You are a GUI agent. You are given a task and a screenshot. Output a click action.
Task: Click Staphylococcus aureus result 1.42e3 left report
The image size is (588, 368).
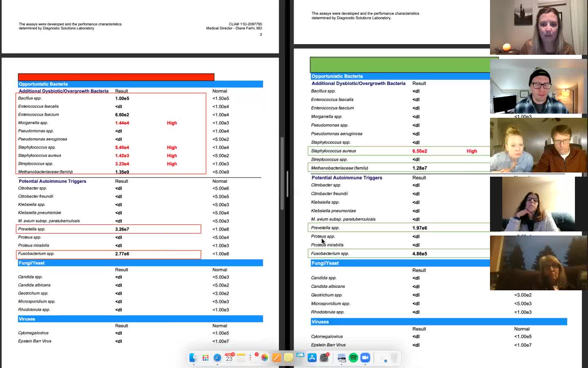point(122,155)
